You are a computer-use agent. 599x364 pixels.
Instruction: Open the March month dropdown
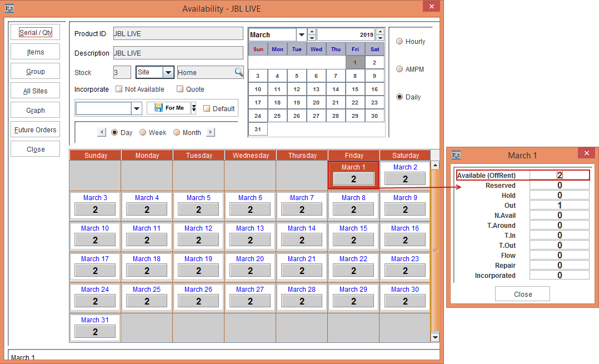click(301, 35)
